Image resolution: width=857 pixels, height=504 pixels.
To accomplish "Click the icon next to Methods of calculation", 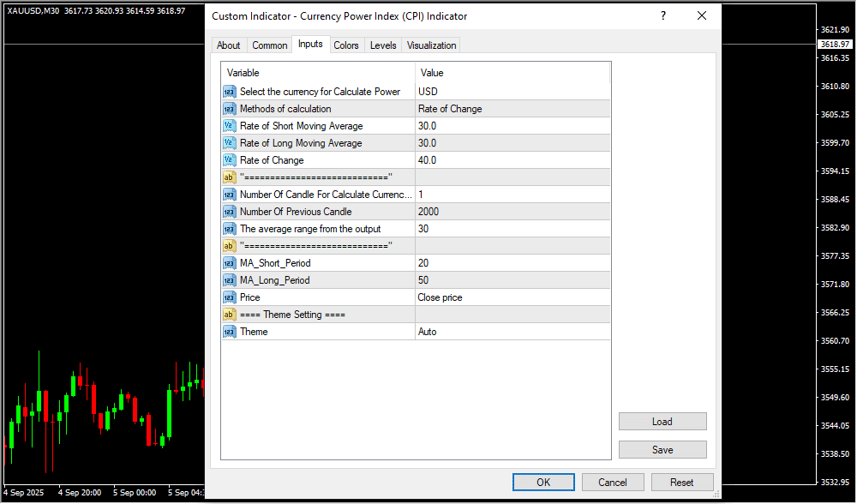I will (229, 109).
